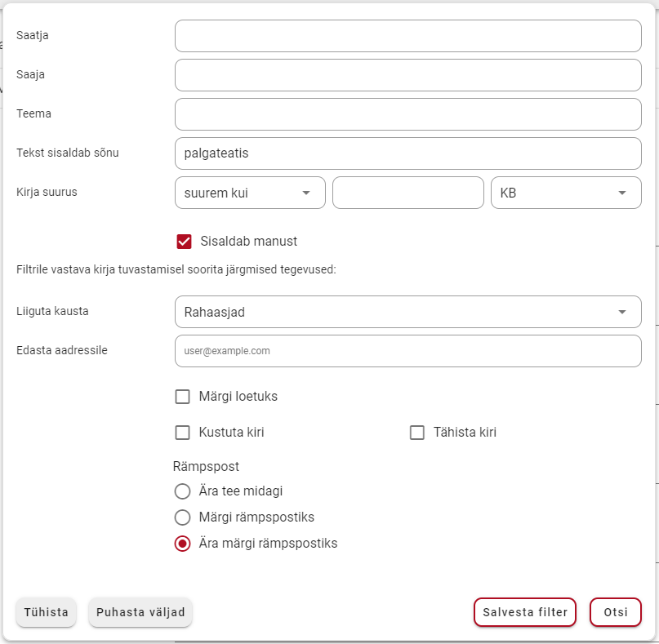Enable the Märgi loetuks checkbox
The width and height of the screenshot is (659, 644).
[x=182, y=396]
